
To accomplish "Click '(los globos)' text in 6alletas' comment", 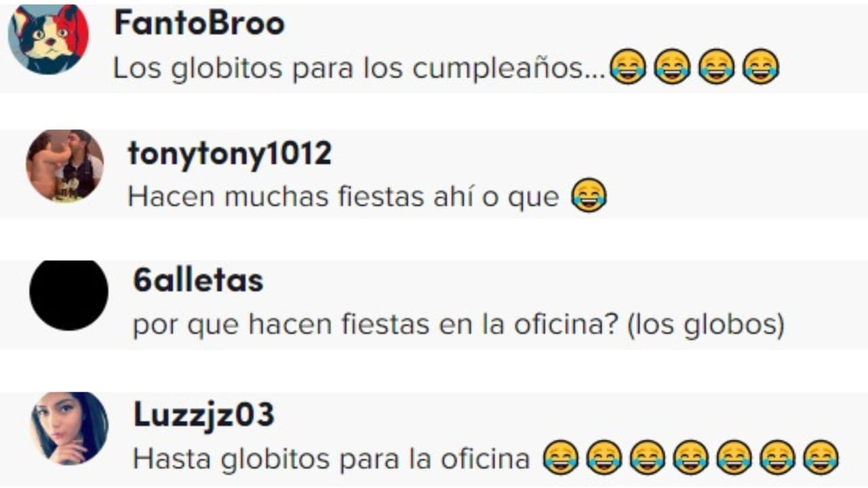I will tap(706, 325).
